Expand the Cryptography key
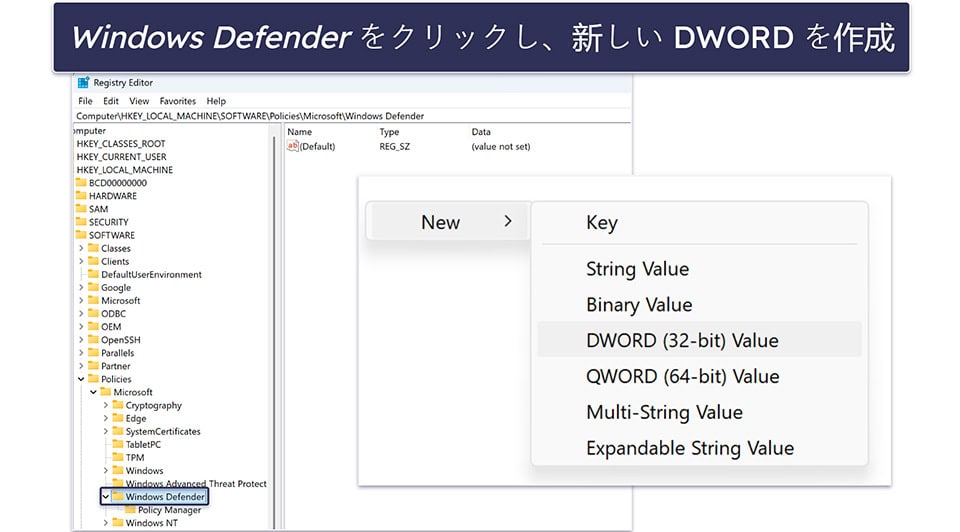Viewport: 960px width, 532px height. click(105, 405)
